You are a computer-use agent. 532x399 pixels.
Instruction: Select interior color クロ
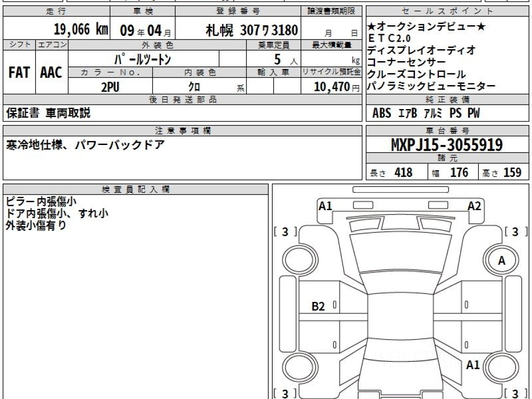(x=194, y=87)
